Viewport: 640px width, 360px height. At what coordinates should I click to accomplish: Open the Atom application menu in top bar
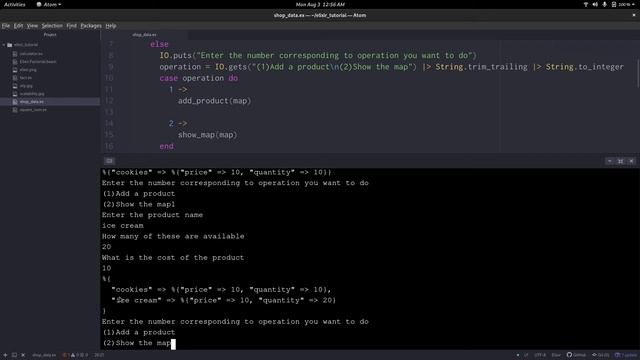(x=49, y=4)
